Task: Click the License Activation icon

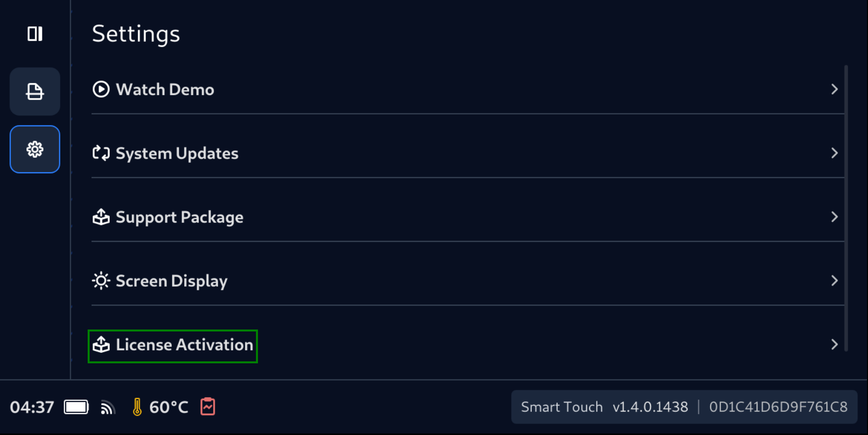Action: (101, 344)
